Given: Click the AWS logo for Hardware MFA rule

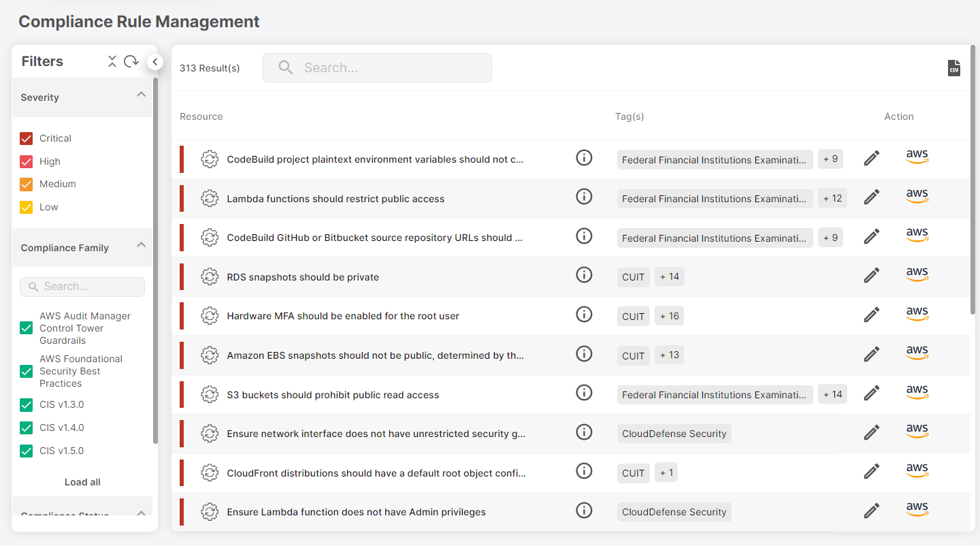Looking at the screenshot, I should tap(917, 315).
